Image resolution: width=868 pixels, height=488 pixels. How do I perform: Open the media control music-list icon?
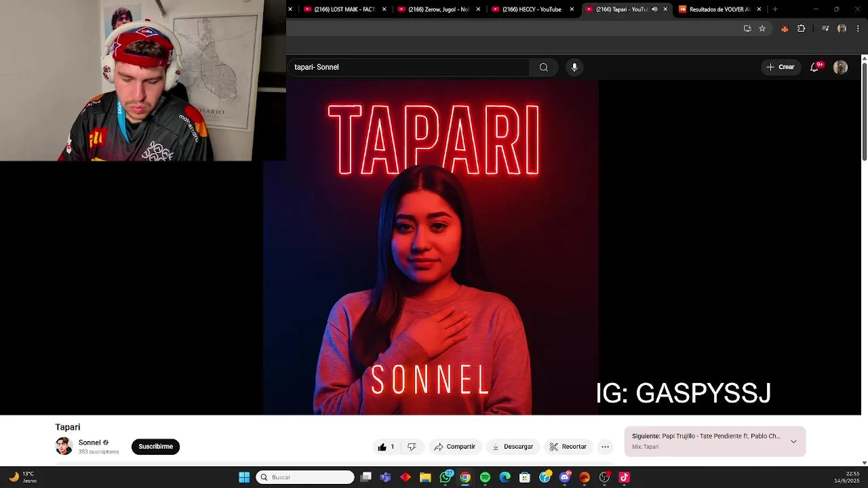pyautogui.click(x=825, y=28)
